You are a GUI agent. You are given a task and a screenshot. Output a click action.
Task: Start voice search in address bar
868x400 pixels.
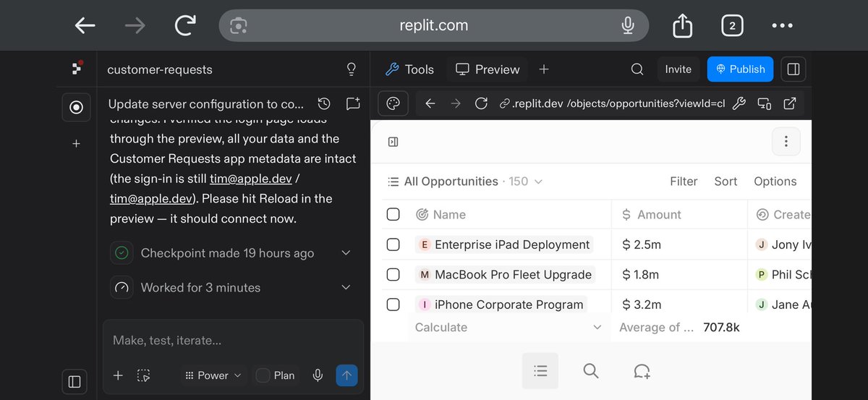628,25
